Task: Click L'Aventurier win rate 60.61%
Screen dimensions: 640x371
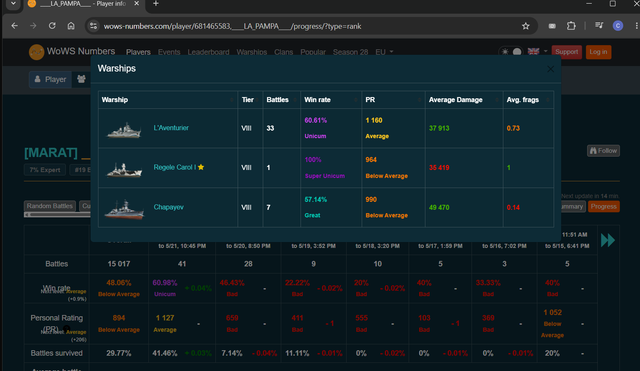Action: pyautogui.click(x=316, y=120)
